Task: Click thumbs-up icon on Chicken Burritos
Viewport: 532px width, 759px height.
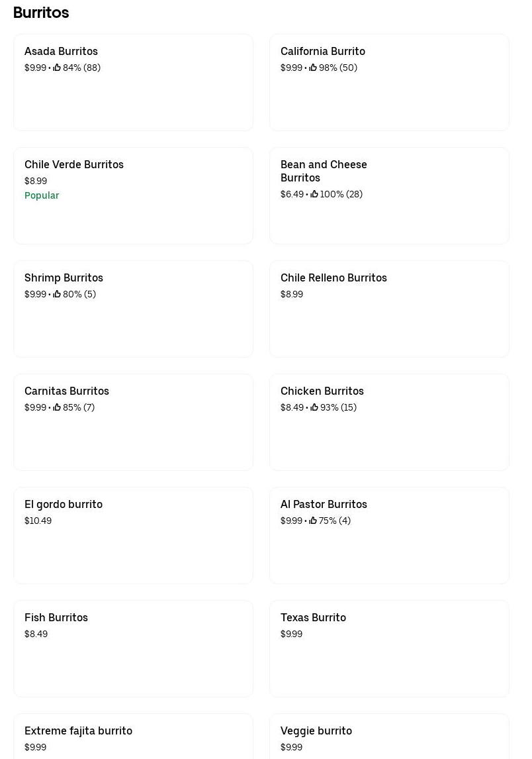Action: (x=314, y=407)
